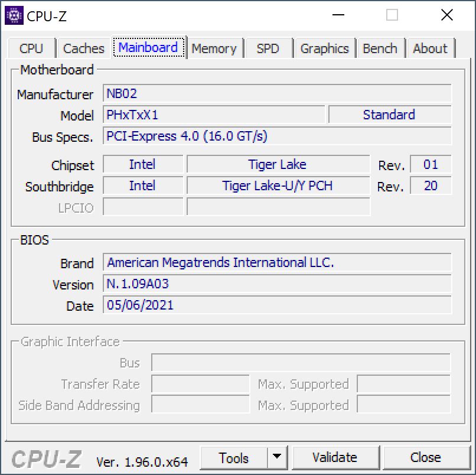This screenshot has height=475, width=476.
Task: Switch to the Graphics tab
Action: click(324, 48)
